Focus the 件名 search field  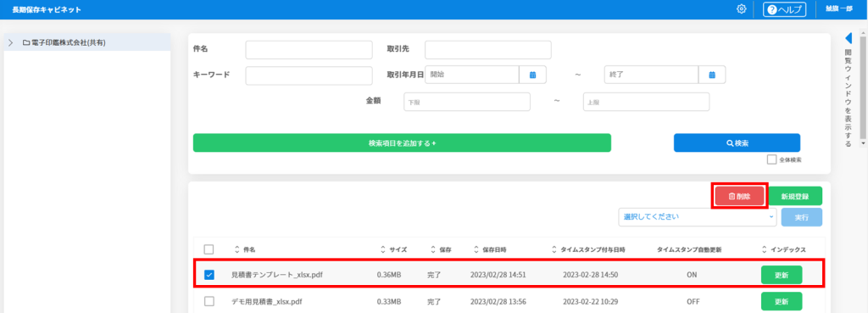point(309,50)
